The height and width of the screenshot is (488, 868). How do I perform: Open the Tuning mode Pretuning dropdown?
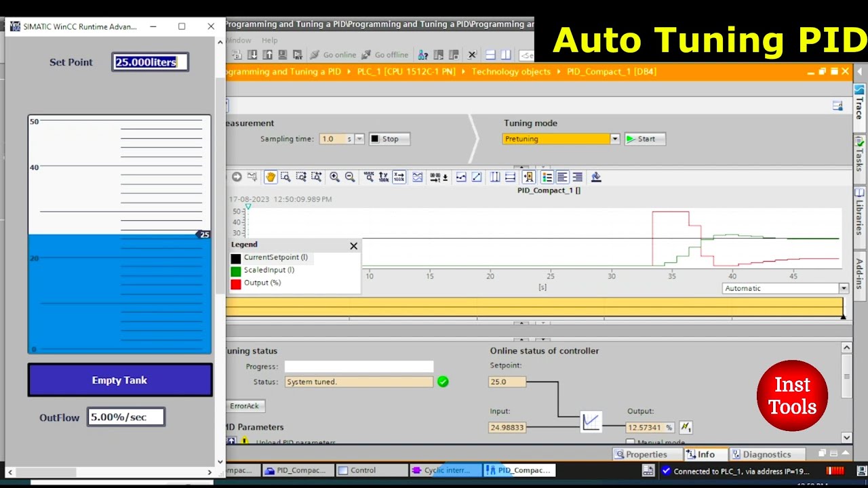614,139
